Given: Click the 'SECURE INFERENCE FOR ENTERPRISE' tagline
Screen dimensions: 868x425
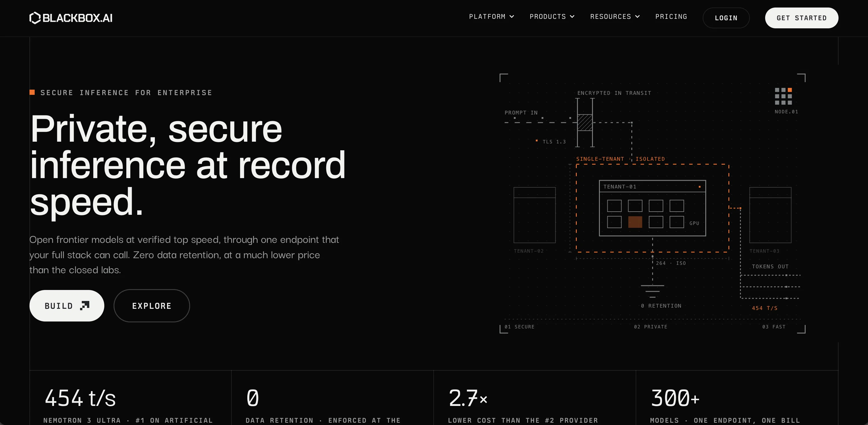Looking at the screenshot, I should coord(126,93).
